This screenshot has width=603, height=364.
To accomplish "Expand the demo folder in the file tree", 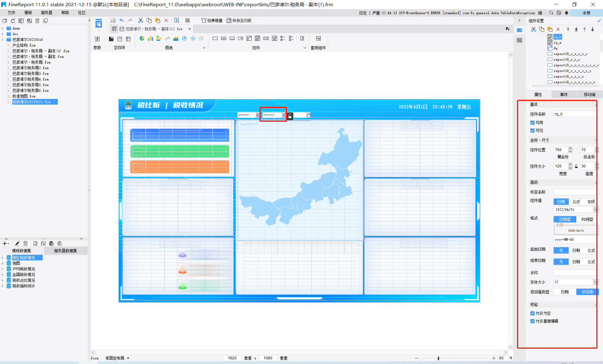I will [x=3, y=28].
